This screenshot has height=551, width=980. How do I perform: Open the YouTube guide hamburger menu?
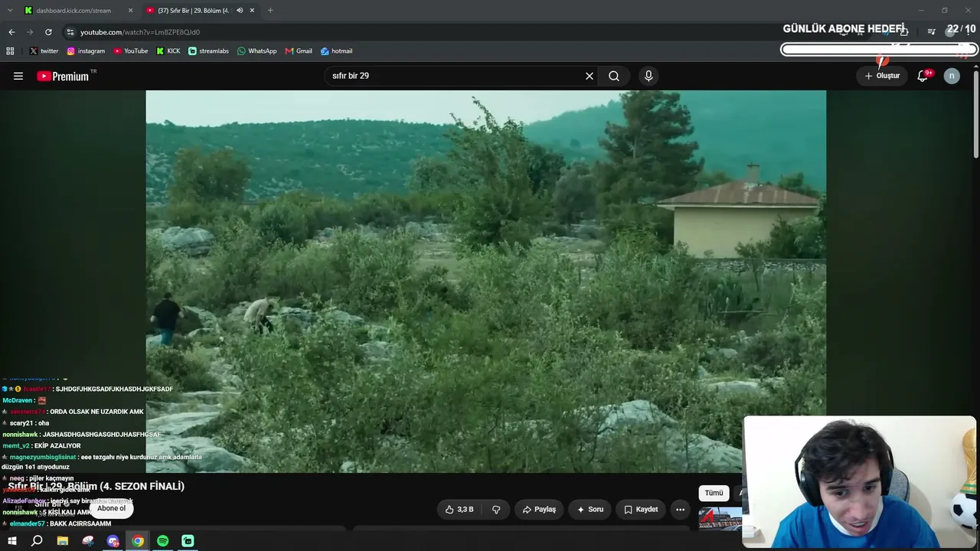[18, 76]
